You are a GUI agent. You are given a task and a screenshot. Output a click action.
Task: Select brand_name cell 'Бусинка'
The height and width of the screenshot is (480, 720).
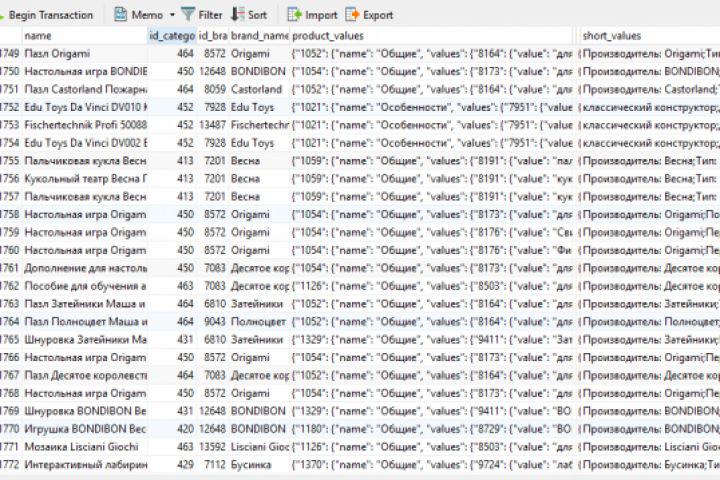(259, 465)
